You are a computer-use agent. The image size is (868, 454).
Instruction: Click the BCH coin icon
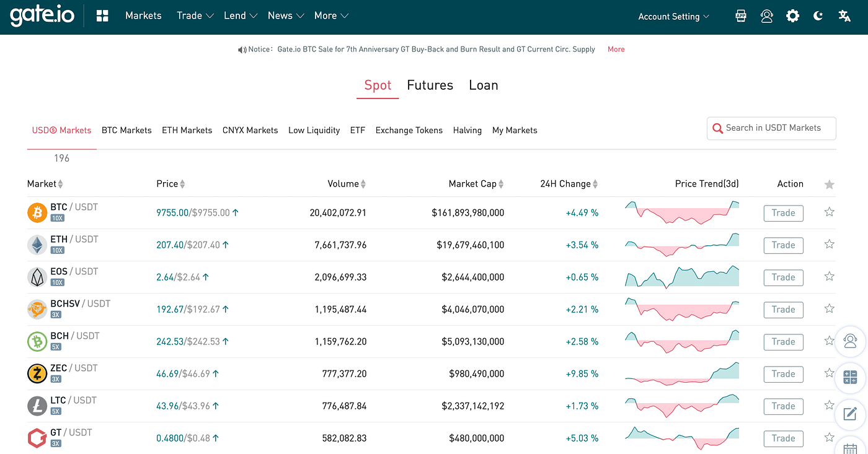37,341
